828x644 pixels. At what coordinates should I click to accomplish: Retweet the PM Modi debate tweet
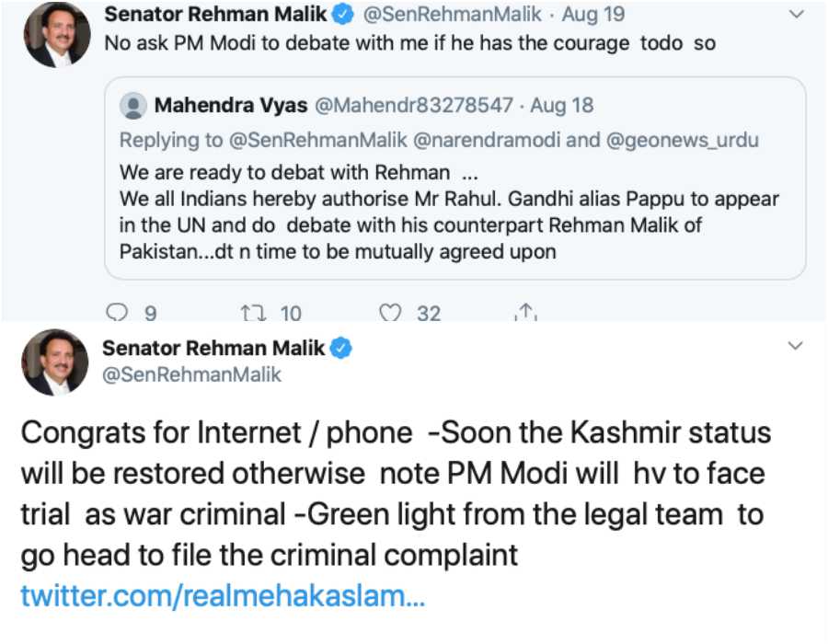pos(253,313)
